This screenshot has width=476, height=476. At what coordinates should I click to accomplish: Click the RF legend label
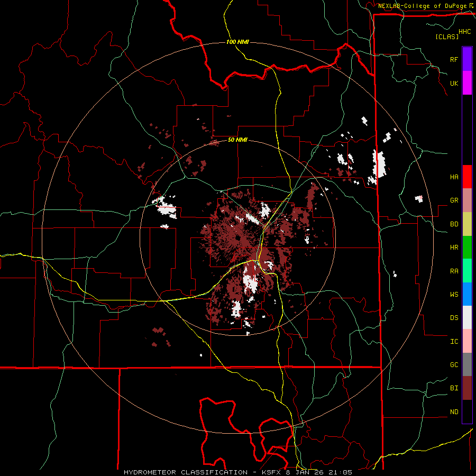(x=454, y=59)
